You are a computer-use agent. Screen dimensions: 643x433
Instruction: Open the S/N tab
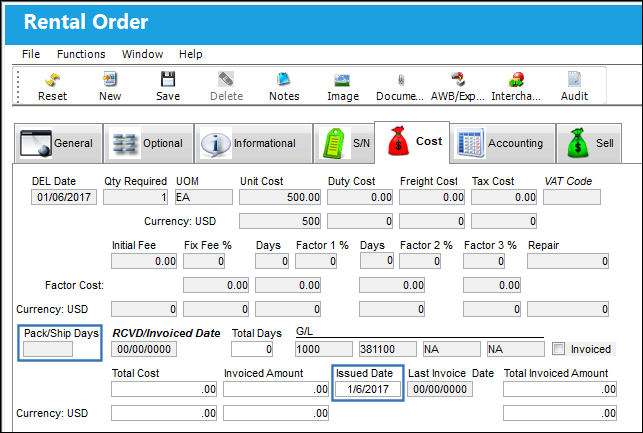point(344,144)
